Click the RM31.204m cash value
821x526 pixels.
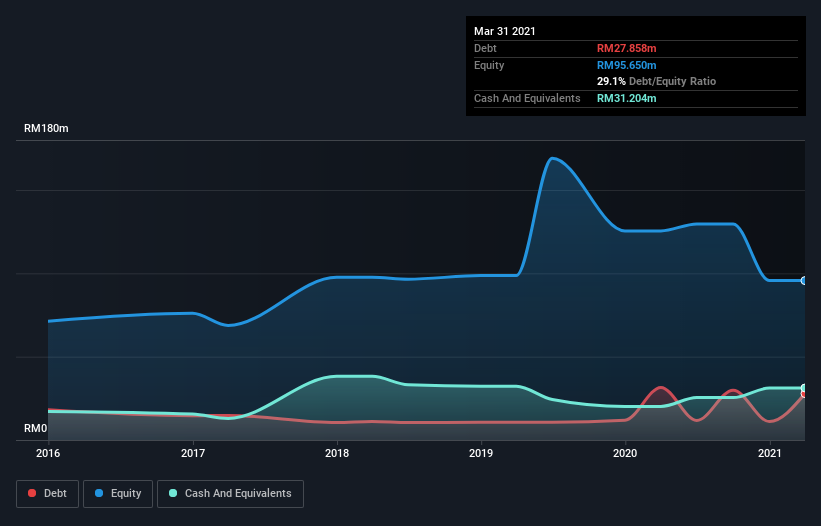point(626,98)
